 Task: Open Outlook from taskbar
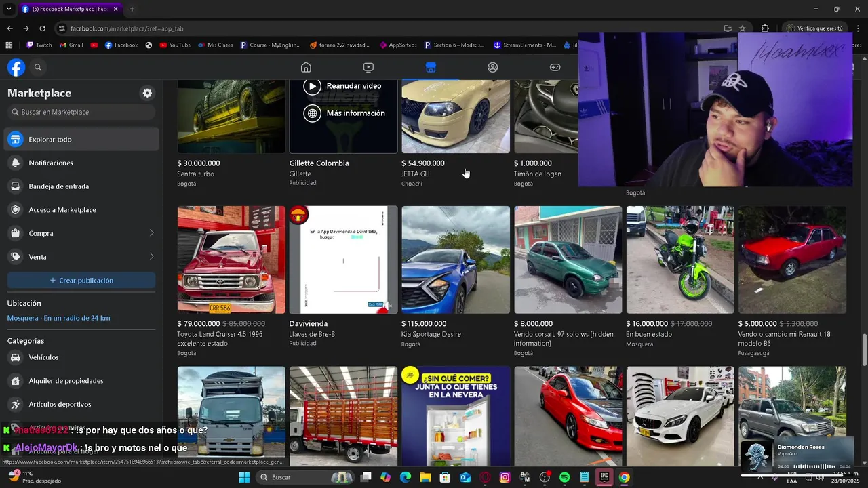465,477
